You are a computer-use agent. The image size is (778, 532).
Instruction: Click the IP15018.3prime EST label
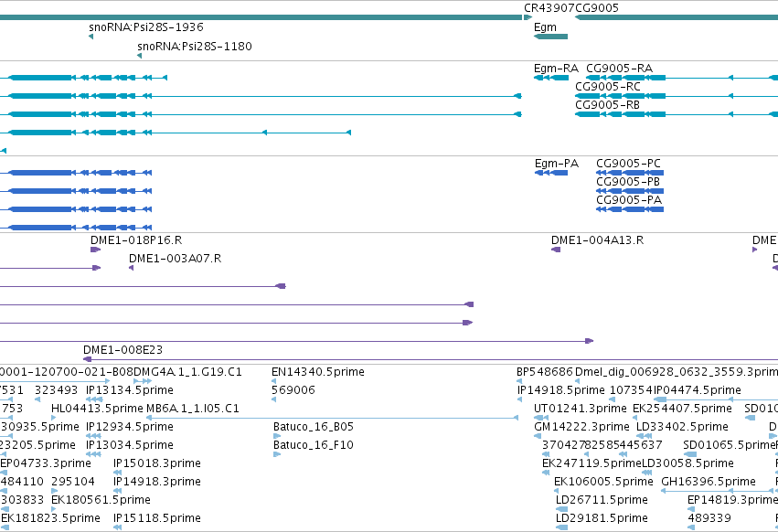click(157, 463)
